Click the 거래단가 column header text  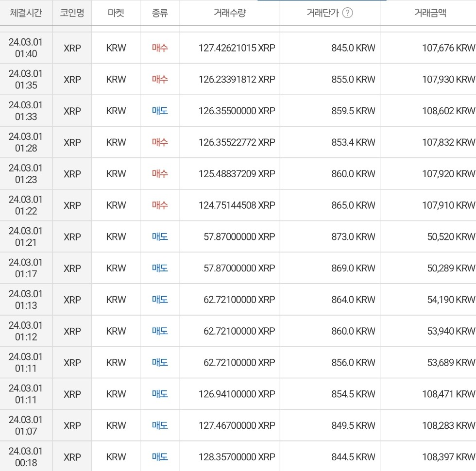[323, 13]
